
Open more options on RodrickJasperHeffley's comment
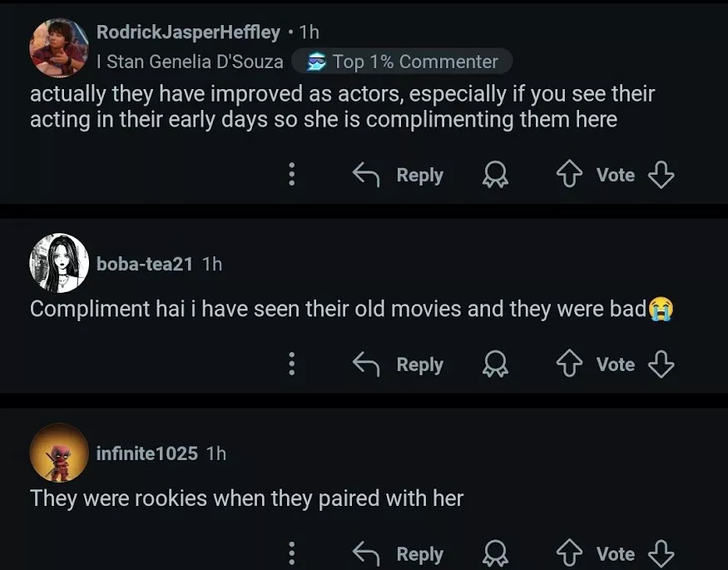point(291,175)
